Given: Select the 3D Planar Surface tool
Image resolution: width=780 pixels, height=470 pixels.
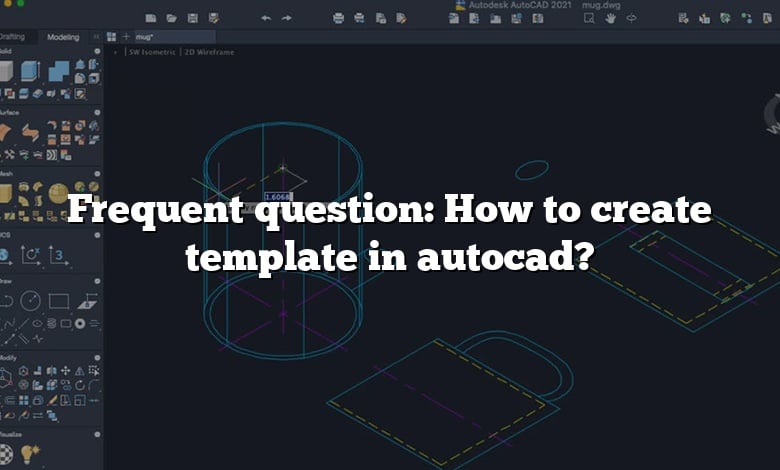Looking at the screenshot, I should [x=4, y=132].
